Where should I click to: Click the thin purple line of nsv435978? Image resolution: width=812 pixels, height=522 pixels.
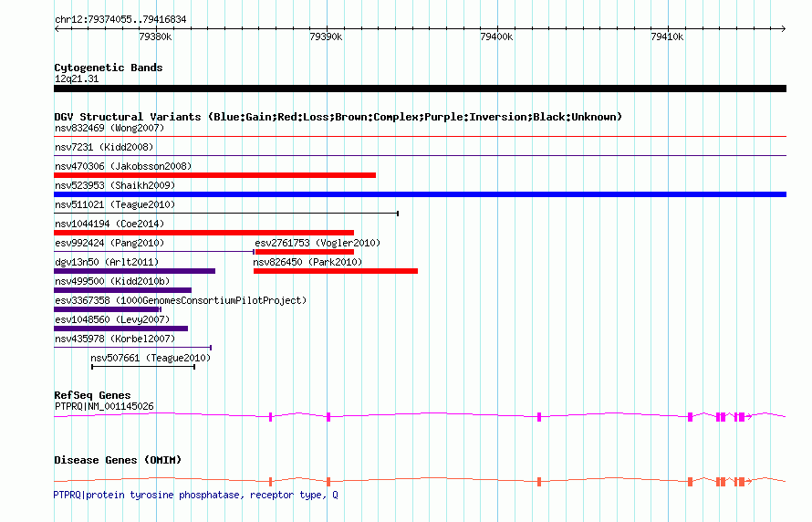tap(132, 348)
